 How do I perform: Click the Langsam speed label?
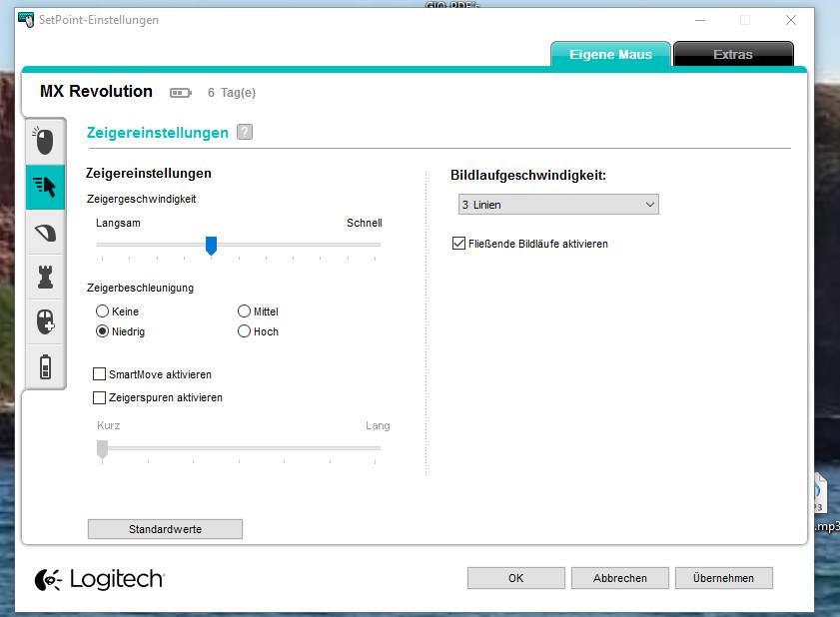coord(118,223)
